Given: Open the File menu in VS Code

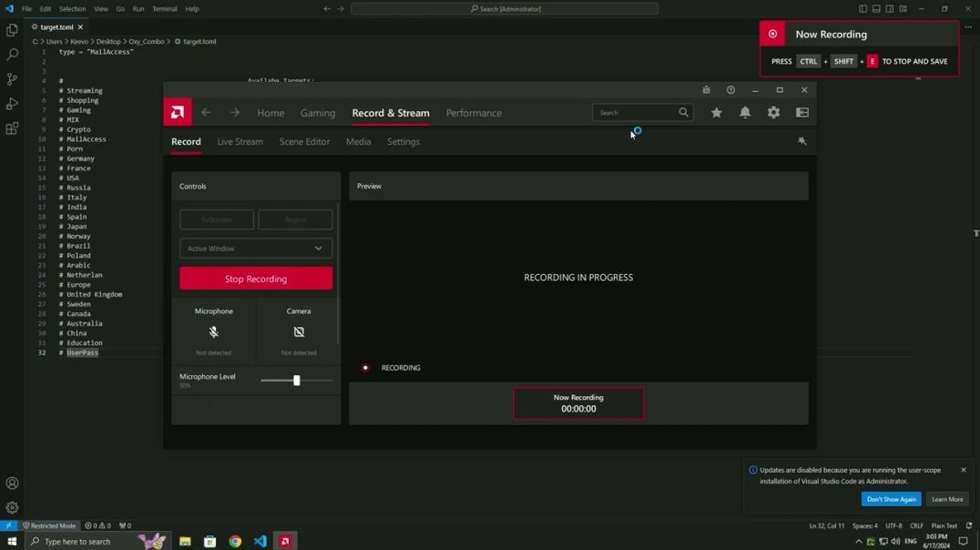Looking at the screenshot, I should tap(26, 9).
